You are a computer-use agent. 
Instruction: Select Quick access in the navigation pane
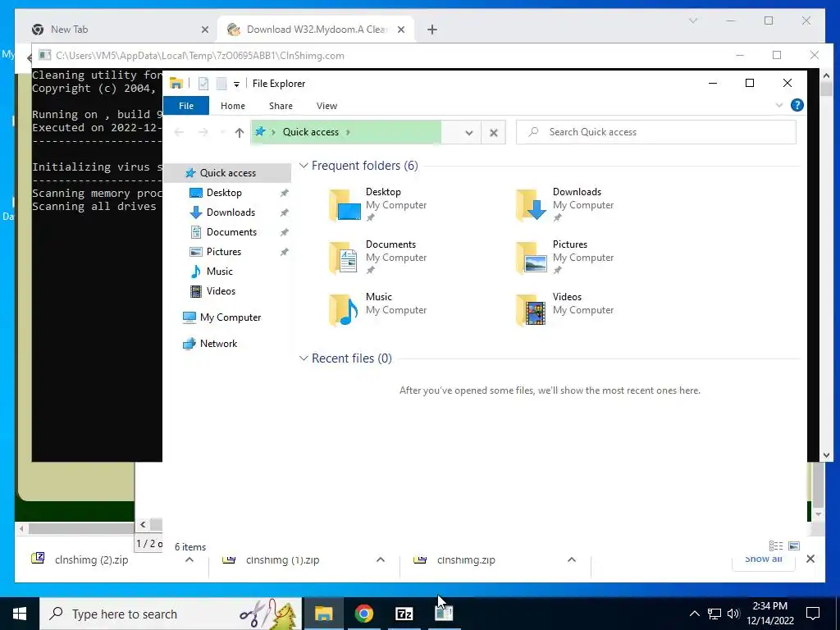point(228,173)
